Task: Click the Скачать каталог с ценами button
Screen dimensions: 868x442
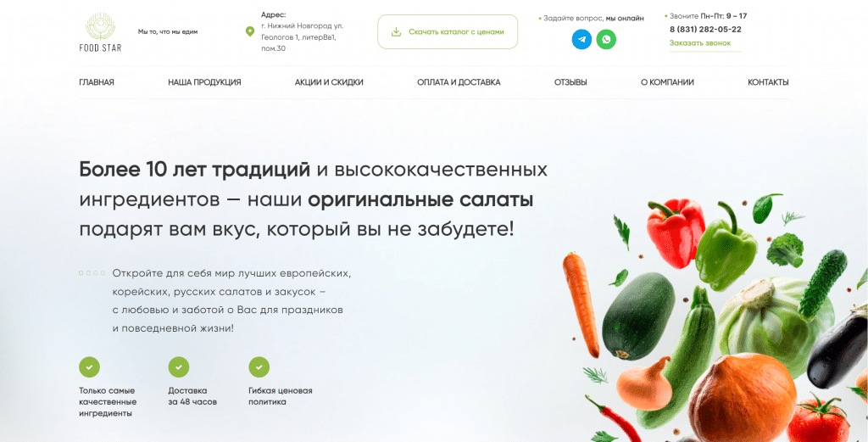Action: coord(448,32)
